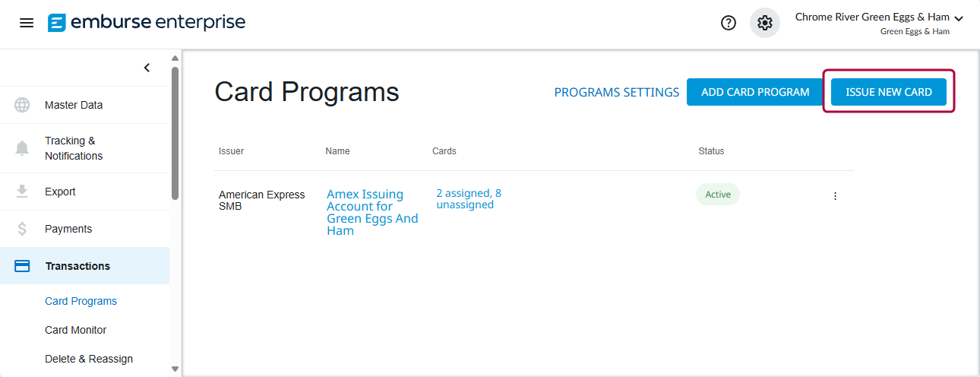Click the Master Data globe icon
Viewport: 980px width, 377px height.
tap(22, 105)
